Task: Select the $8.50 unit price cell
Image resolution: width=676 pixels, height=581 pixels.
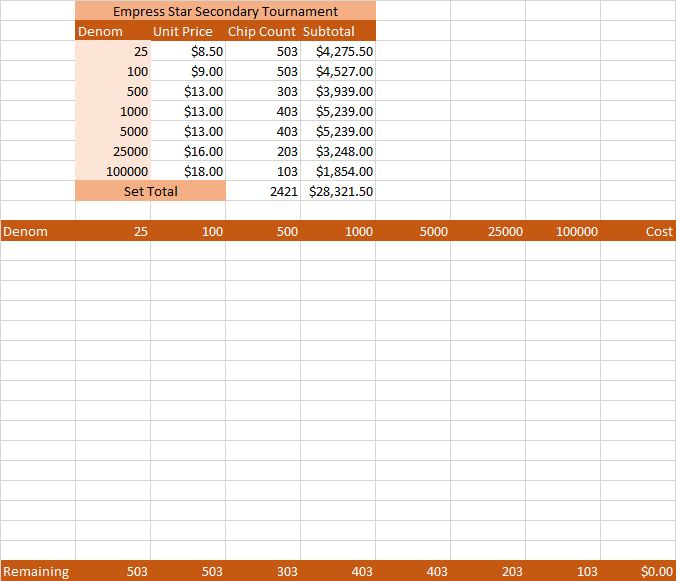Action: [x=188, y=51]
